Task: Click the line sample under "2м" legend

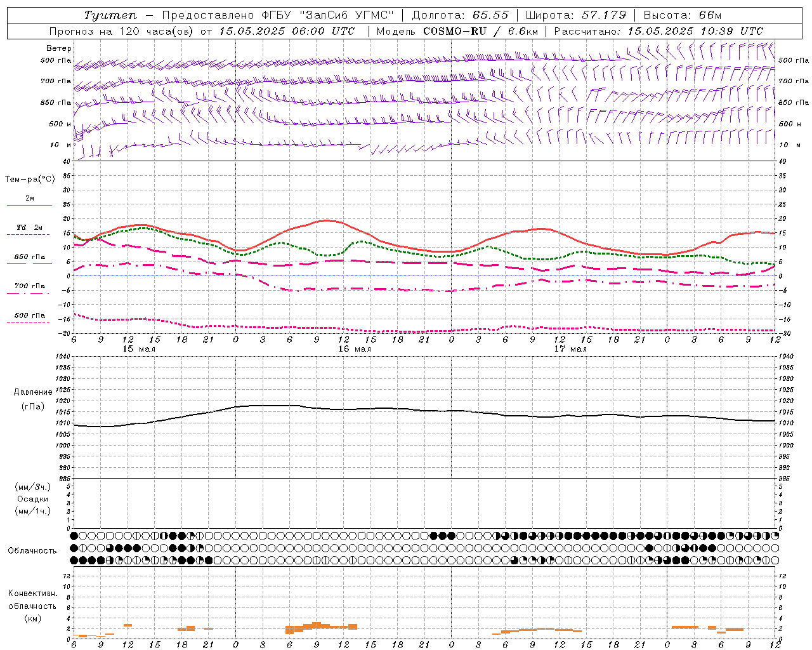Action: coord(29,205)
